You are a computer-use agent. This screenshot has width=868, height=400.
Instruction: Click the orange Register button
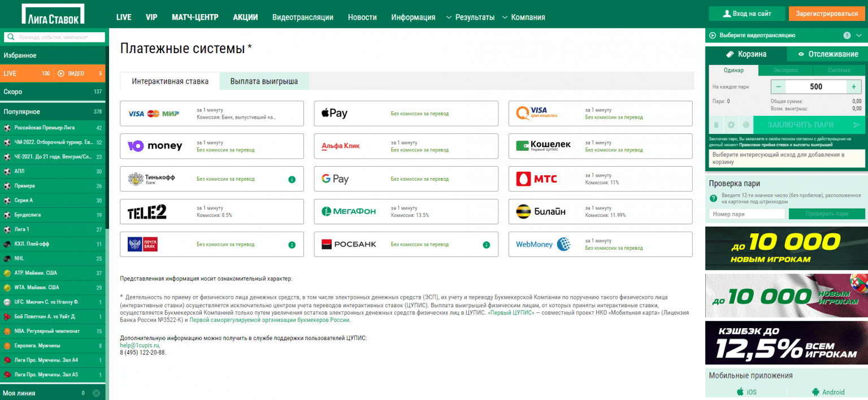pyautogui.click(x=827, y=14)
